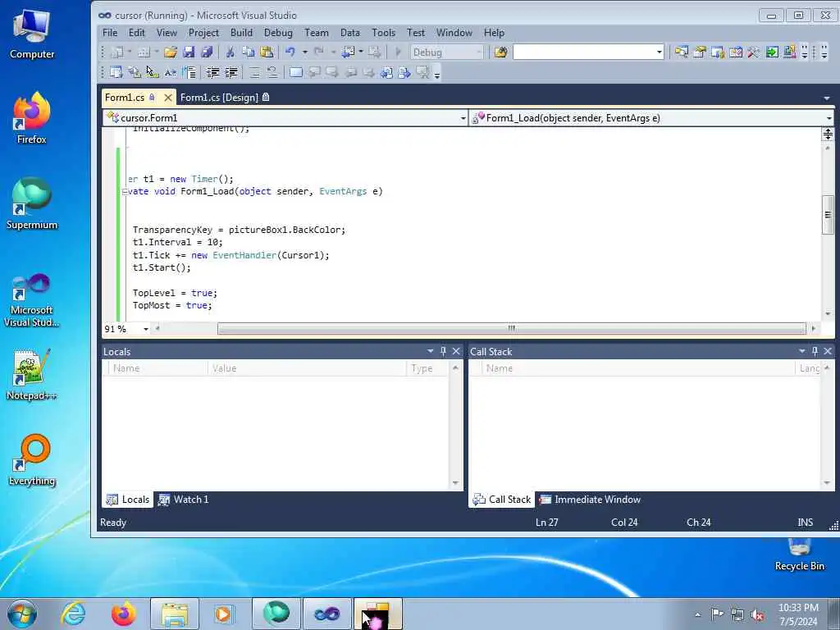Screen dimensions: 840x630
Task: Cut selection with the scissors icon
Action: (231, 52)
